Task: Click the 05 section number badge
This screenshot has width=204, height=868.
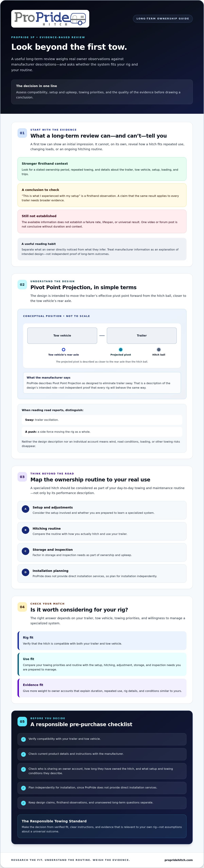Action: tap(22, 721)
